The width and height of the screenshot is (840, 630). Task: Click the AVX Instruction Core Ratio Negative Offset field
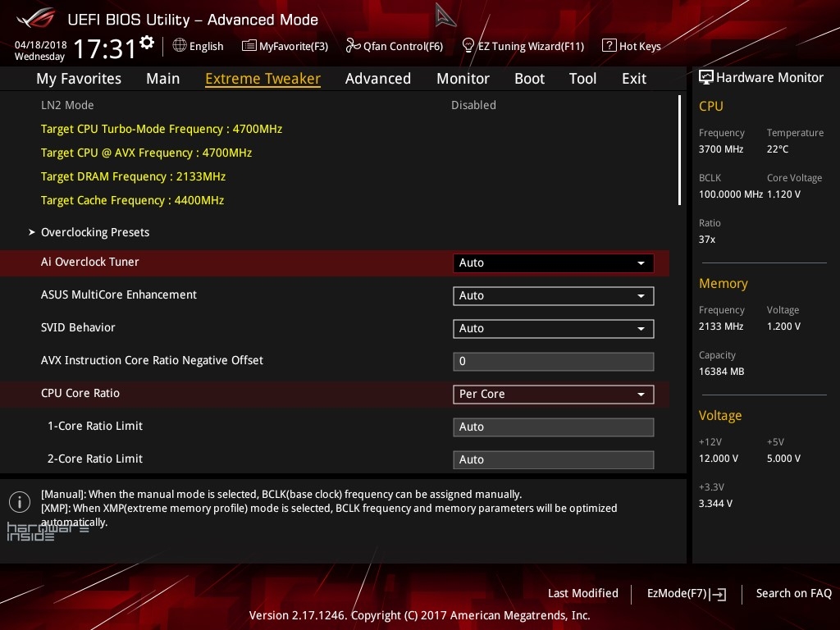(x=554, y=361)
